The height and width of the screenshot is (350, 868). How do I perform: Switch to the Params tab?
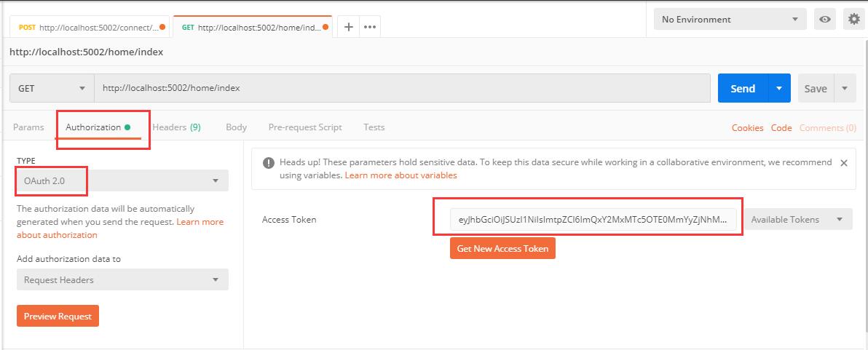click(28, 127)
